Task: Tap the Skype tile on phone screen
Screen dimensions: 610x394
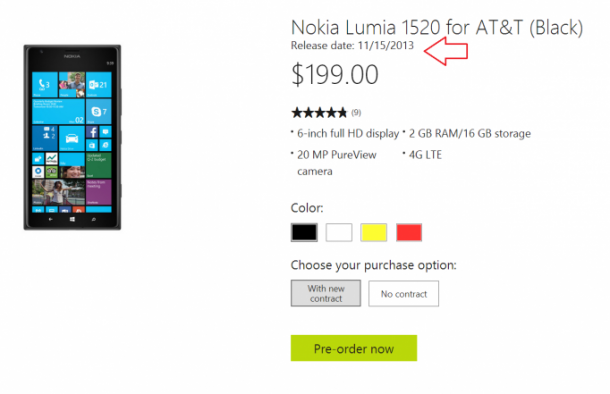Action: [98, 112]
